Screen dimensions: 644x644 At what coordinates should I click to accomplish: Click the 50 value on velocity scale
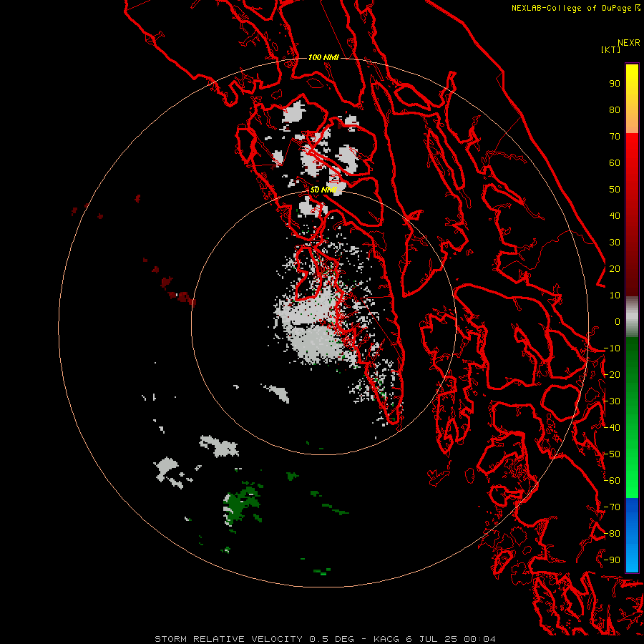[x=615, y=190]
